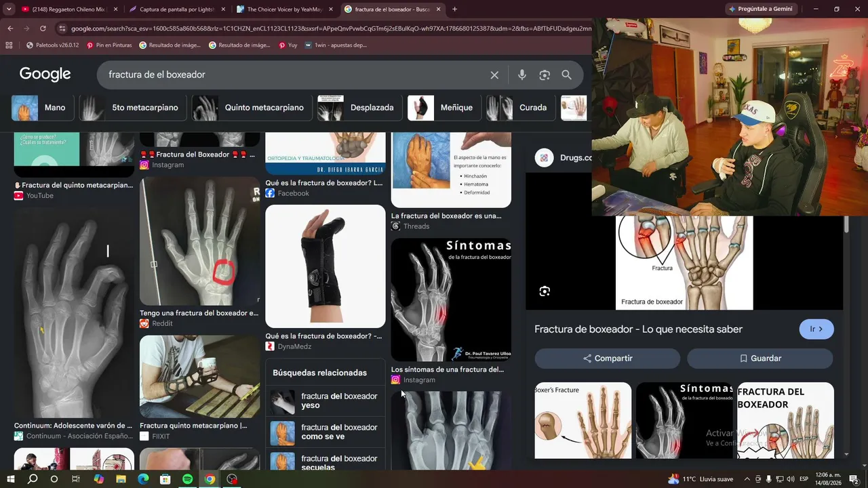Image resolution: width=868 pixels, height=488 pixels.
Task: Open the FRACTURA DEL BOXEADOR related image
Action: click(785, 420)
